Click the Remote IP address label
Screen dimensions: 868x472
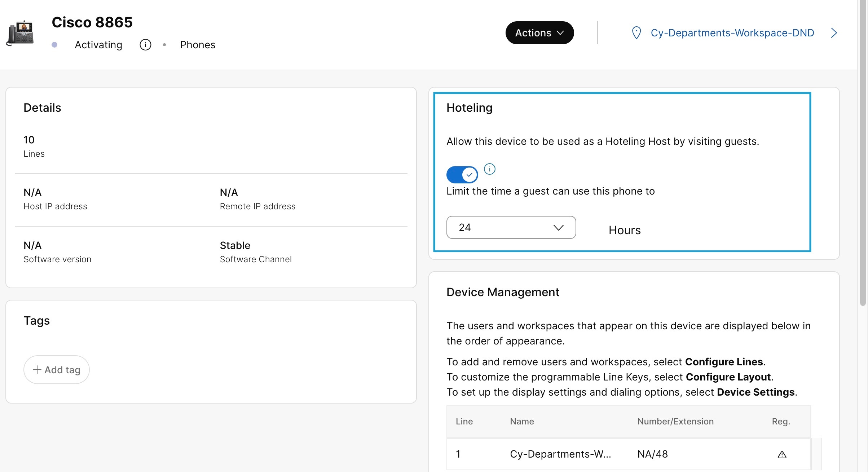257,206
